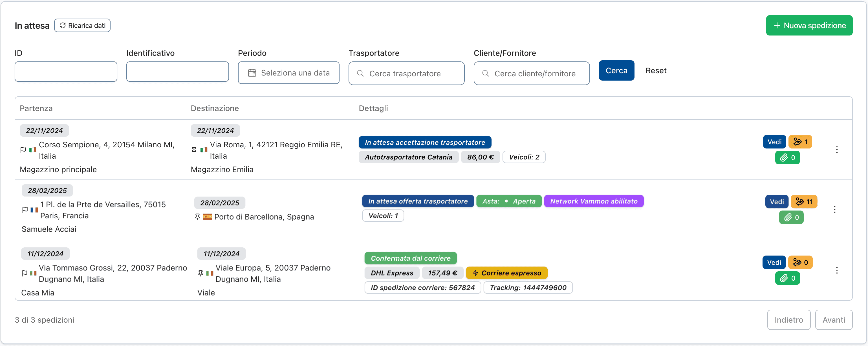Click the DHL Express tag
Viewport: 868px width, 346px height.
click(x=391, y=273)
